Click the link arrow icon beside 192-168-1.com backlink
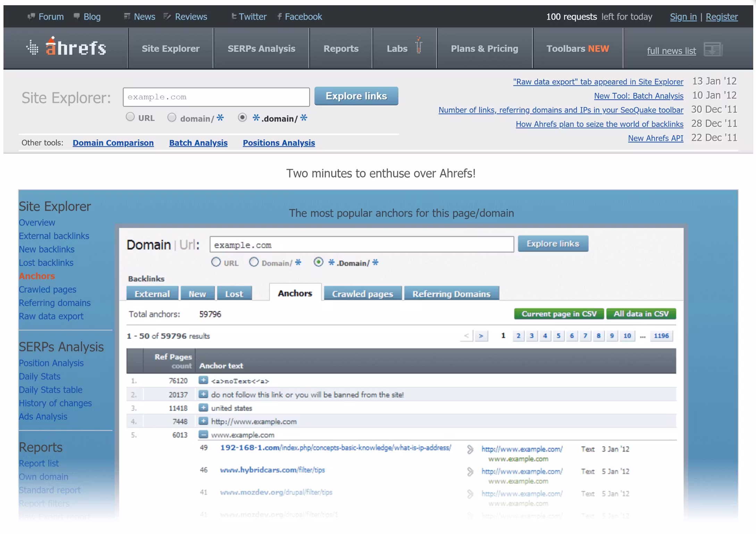The width and height of the screenshot is (756, 534). pyautogui.click(x=471, y=449)
